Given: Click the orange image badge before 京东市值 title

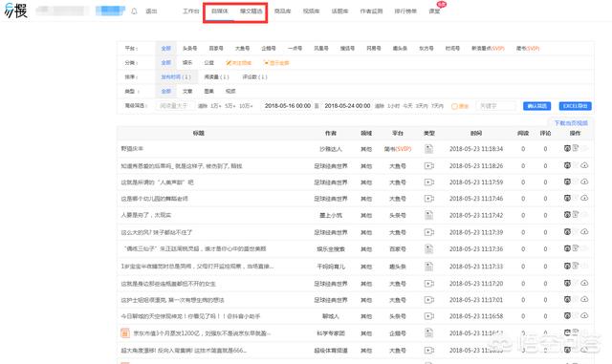Looking at the screenshot, I should (125, 332).
